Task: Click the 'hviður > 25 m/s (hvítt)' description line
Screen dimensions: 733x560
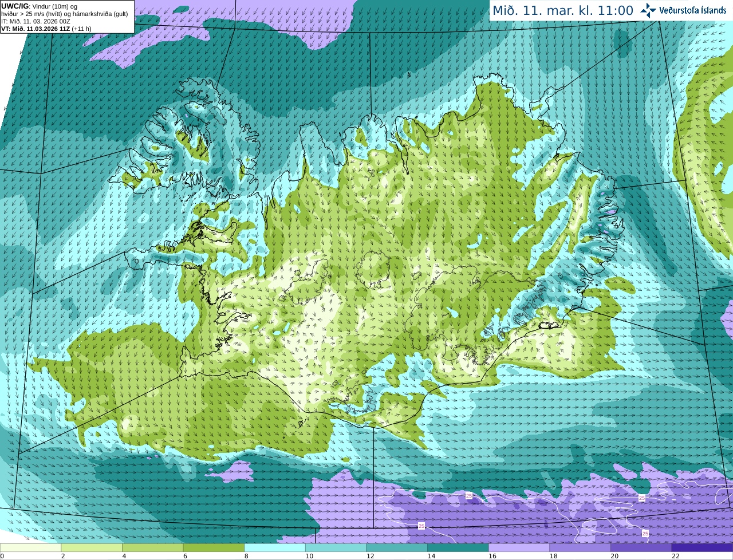Action: (65, 14)
